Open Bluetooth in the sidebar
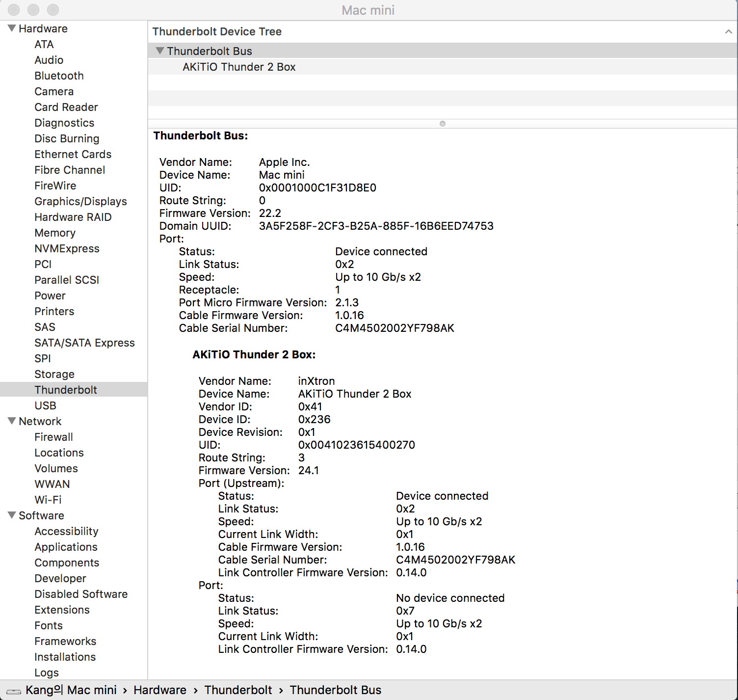The width and height of the screenshot is (738, 700). point(59,76)
